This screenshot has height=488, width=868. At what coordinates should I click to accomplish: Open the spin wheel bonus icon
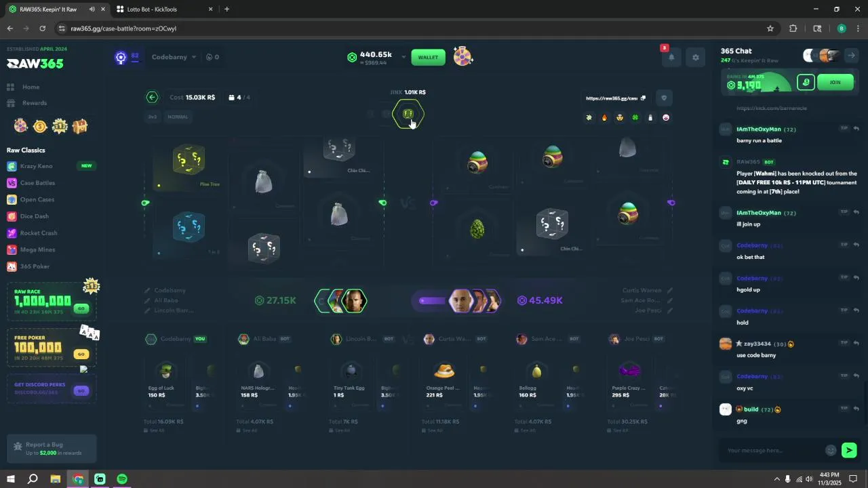click(x=463, y=57)
